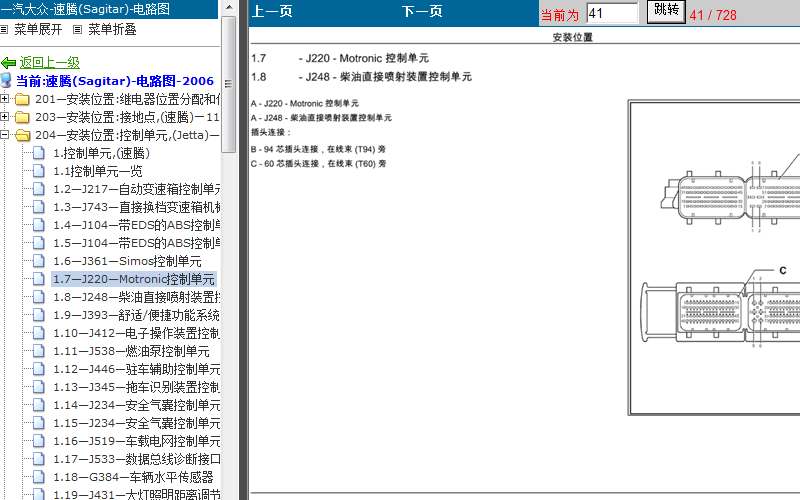Viewport: 800px width, 500px height.
Task: Click the 菜单展开 menu icon
Action: 4,30
